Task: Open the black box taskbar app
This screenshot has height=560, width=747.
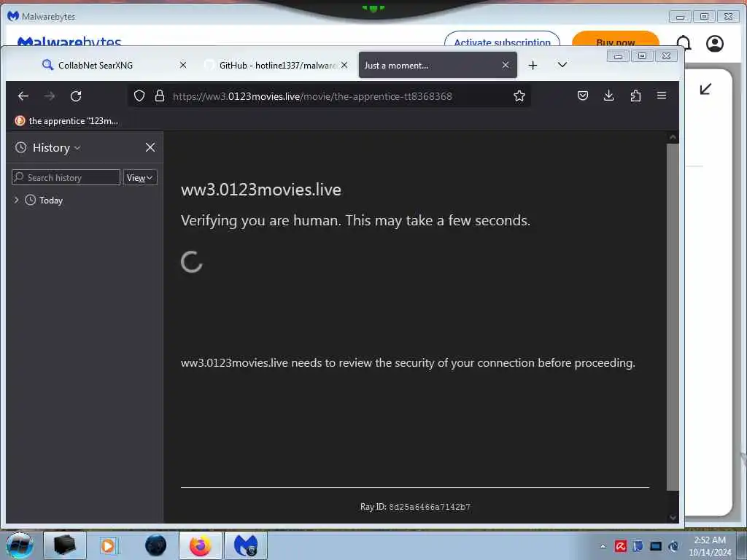Action: click(x=65, y=545)
